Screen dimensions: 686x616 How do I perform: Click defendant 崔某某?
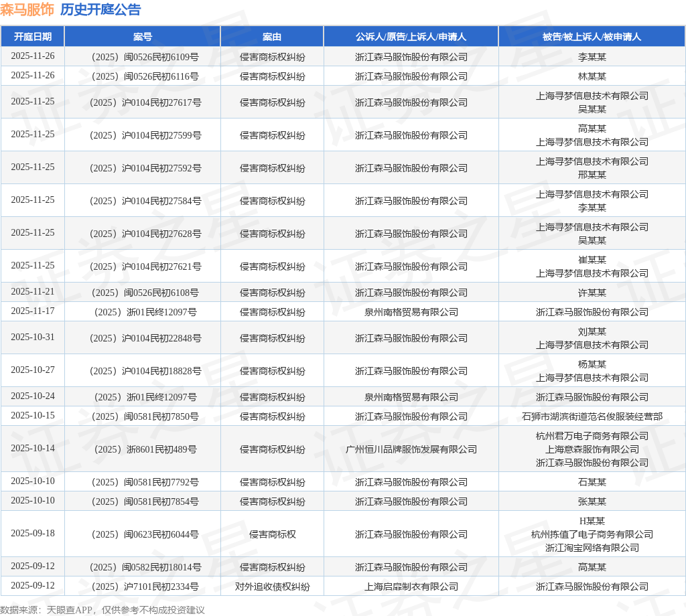coord(592,260)
